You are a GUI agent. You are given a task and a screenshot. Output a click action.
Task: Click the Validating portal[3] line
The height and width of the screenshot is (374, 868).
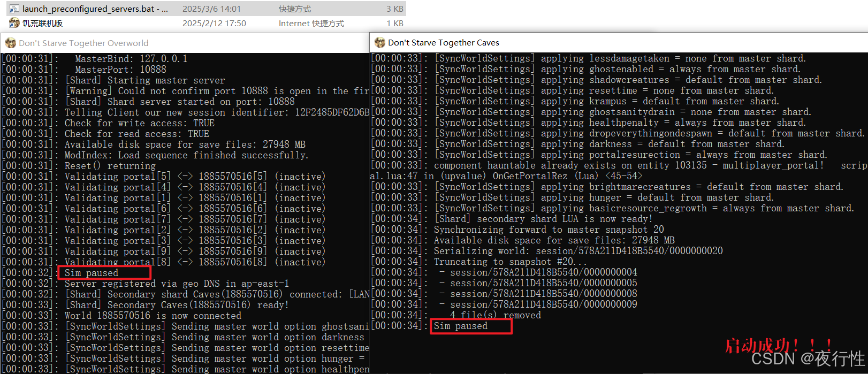point(163,241)
